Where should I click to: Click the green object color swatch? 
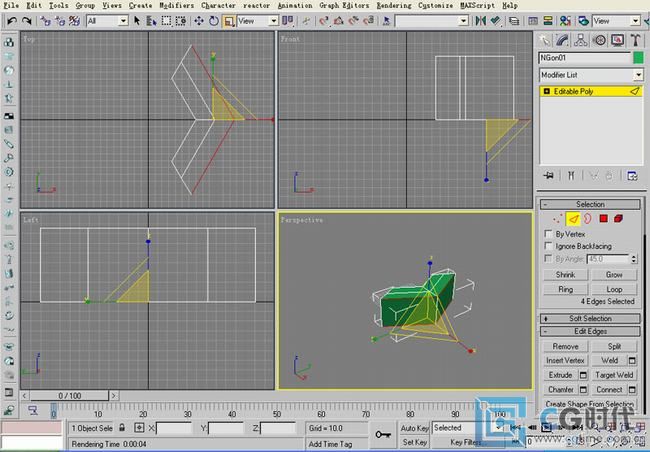coord(638,58)
